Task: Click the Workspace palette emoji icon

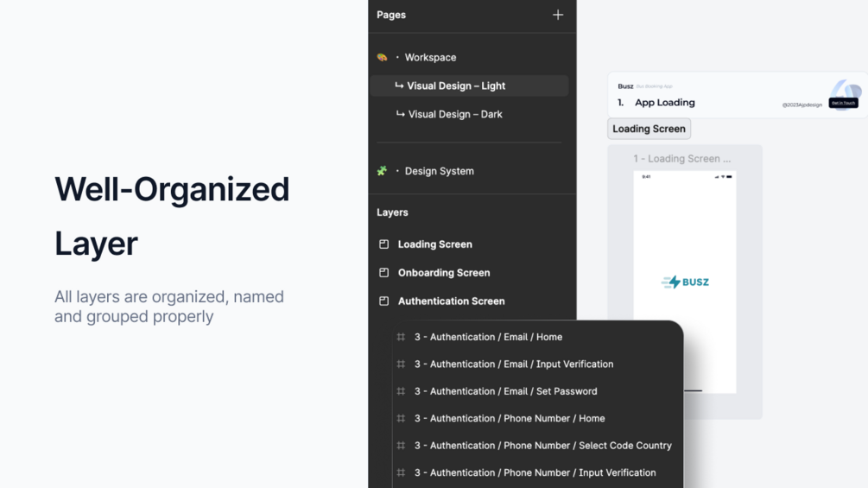Action: 382,58
